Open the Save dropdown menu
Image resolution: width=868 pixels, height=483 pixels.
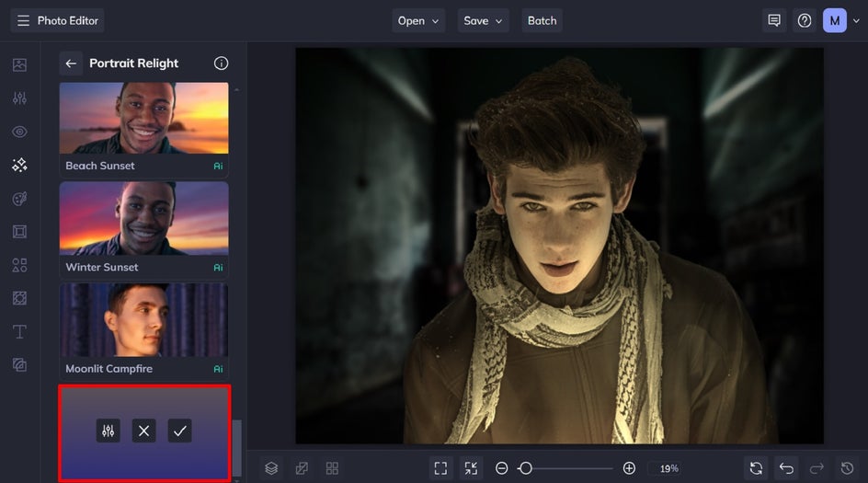tap(483, 20)
